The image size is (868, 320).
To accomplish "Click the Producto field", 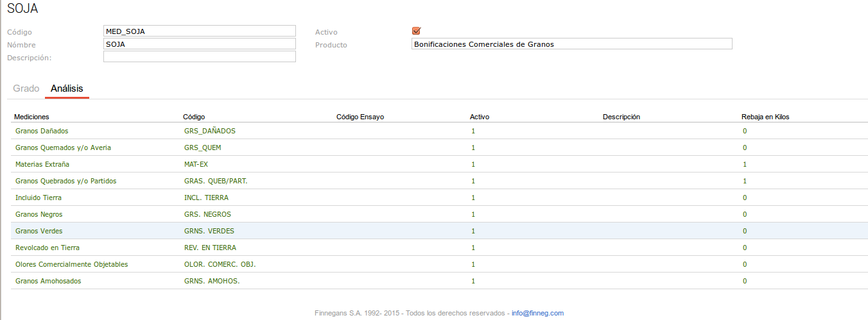I will [571, 44].
